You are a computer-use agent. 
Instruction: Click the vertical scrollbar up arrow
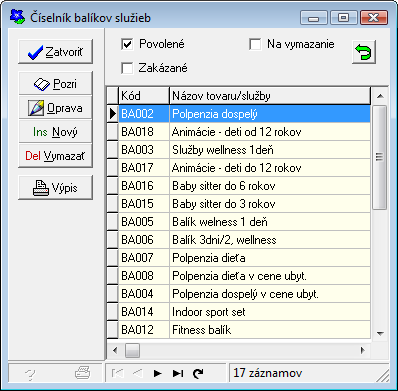pyautogui.click(x=380, y=96)
